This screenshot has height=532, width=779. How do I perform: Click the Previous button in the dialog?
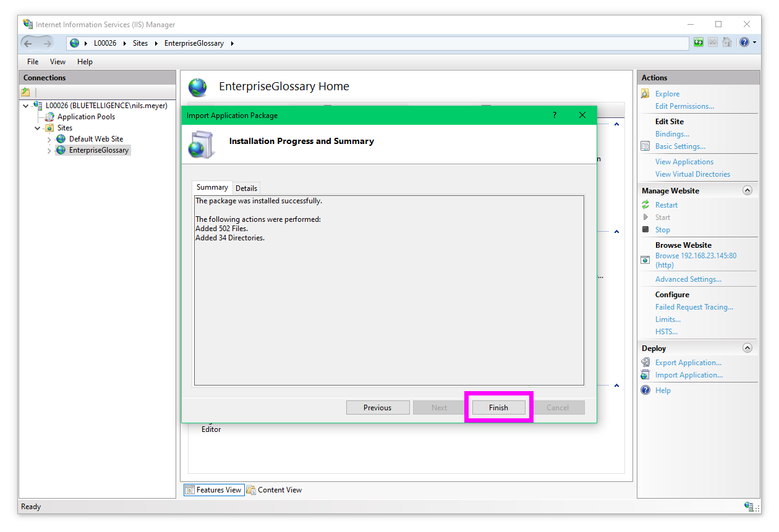pos(378,408)
